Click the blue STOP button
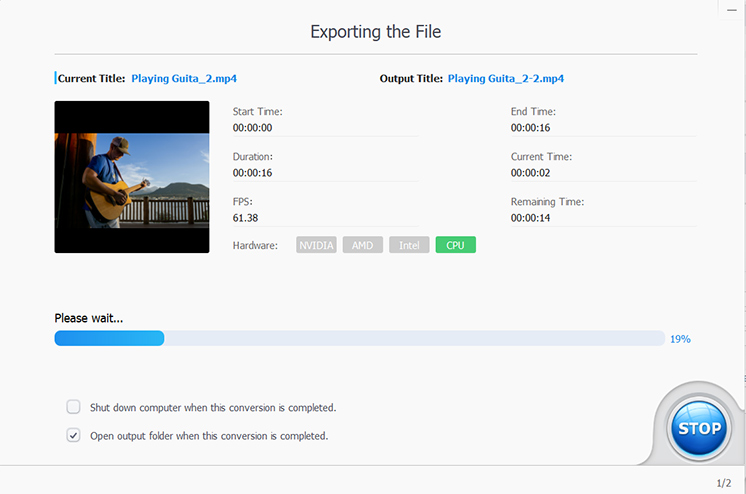 click(x=698, y=428)
